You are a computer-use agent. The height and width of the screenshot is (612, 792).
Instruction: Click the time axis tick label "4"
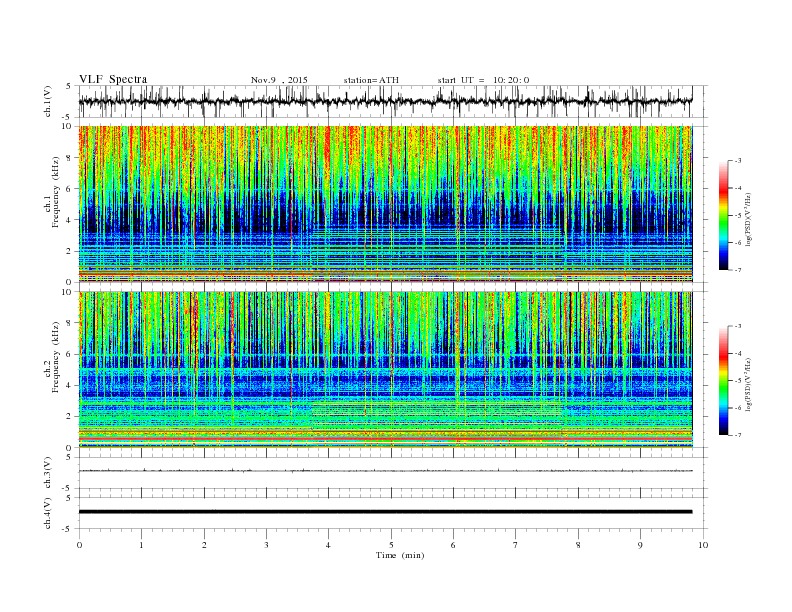(328, 545)
